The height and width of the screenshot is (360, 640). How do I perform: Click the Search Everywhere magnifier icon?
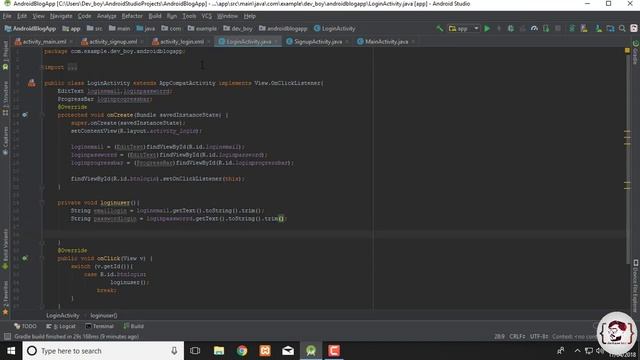[x=622, y=29]
